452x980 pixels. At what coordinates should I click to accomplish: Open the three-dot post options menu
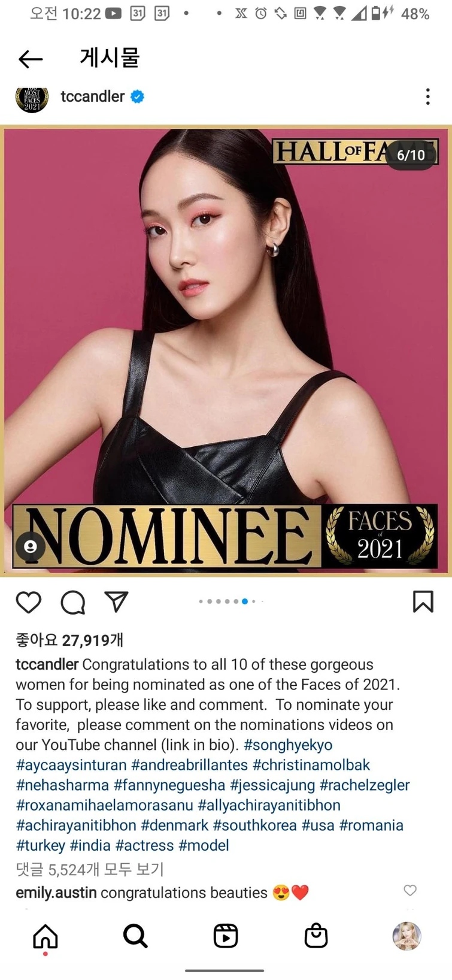[x=427, y=96]
